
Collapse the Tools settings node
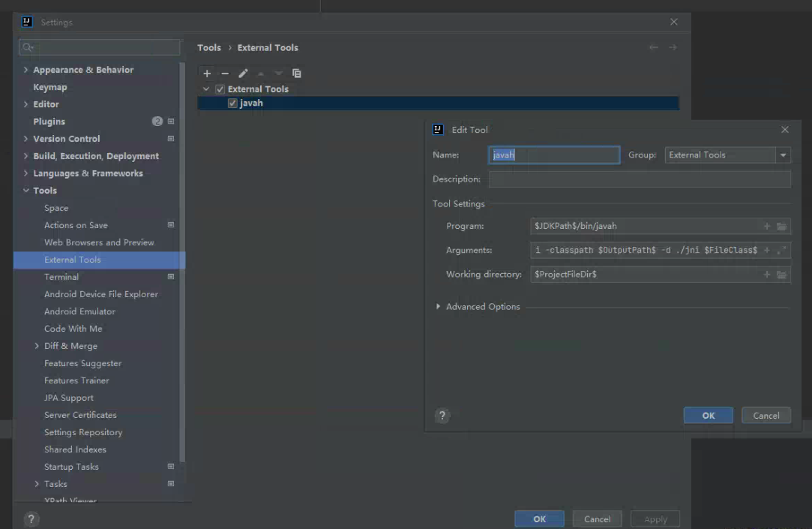[25, 191]
